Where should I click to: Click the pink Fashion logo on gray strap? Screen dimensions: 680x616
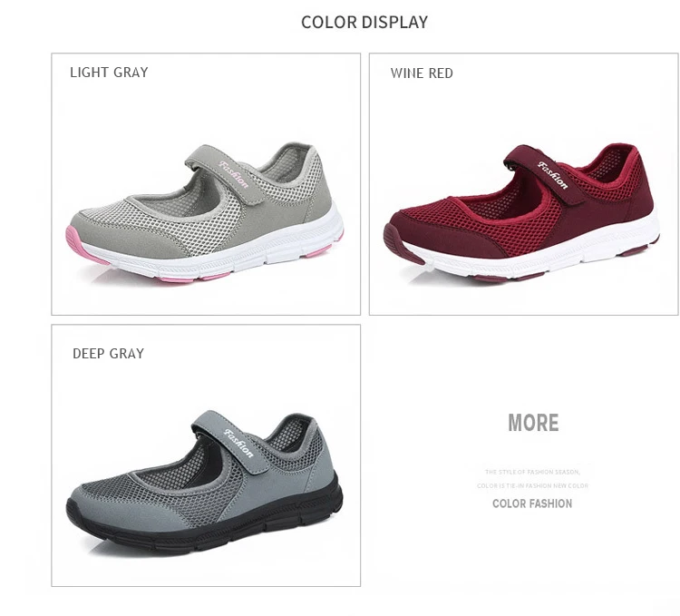click(234, 174)
